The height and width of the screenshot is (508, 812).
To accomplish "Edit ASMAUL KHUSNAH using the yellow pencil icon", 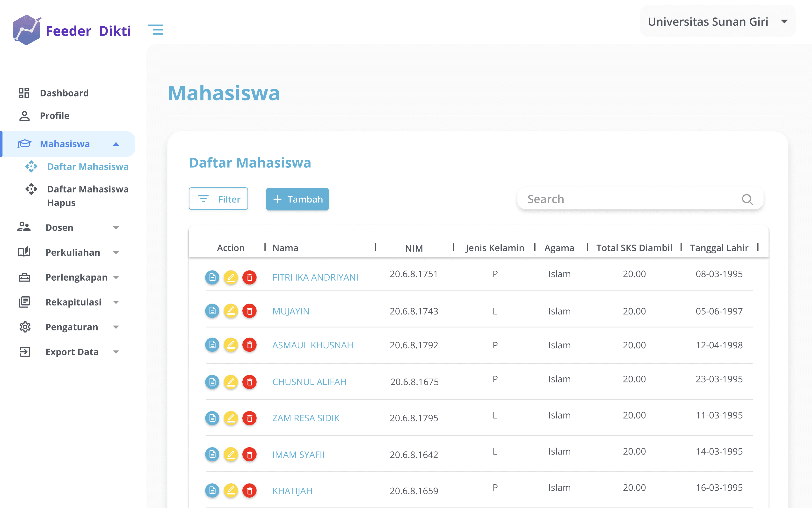I will pos(231,345).
